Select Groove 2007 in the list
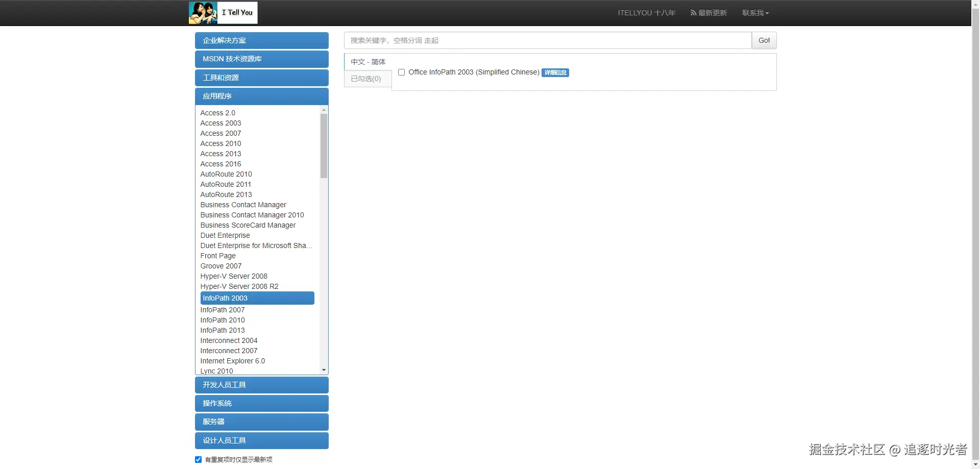The image size is (980, 469). tap(221, 266)
